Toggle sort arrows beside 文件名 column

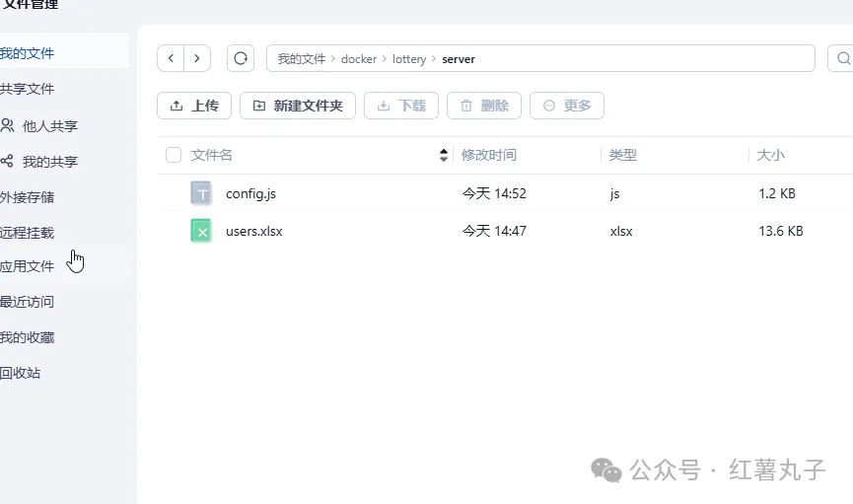pos(443,155)
